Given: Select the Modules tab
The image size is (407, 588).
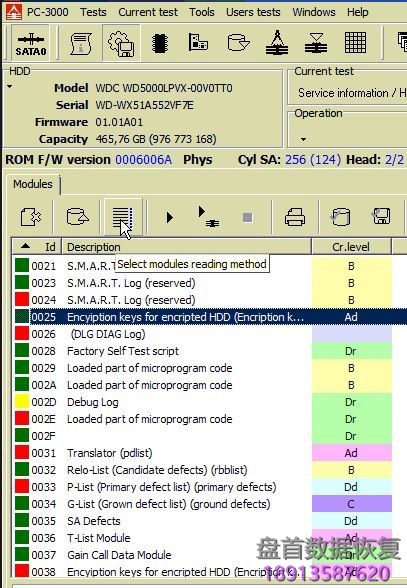Looking at the screenshot, I should click(33, 184).
